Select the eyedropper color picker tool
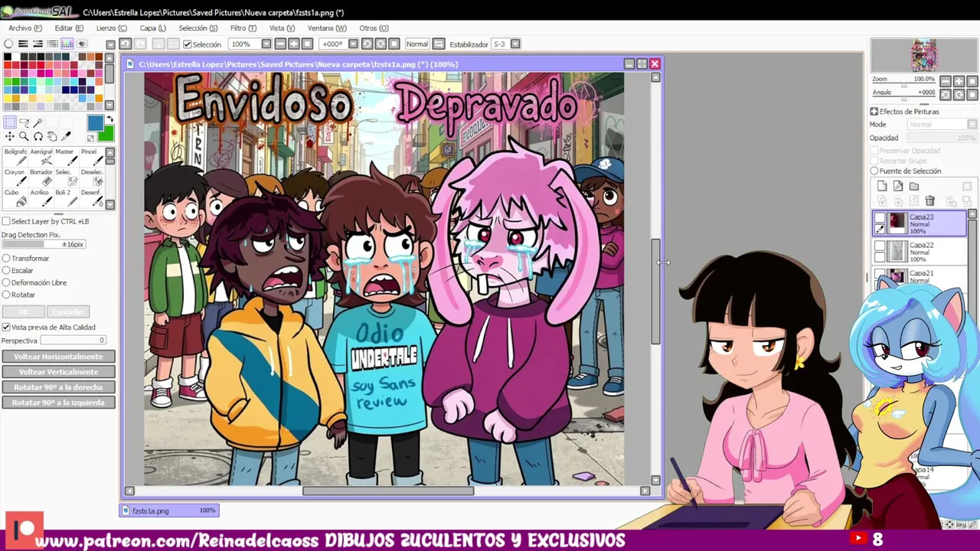Image resolution: width=980 pixels, height=551 pixels. tap(66, 136)
